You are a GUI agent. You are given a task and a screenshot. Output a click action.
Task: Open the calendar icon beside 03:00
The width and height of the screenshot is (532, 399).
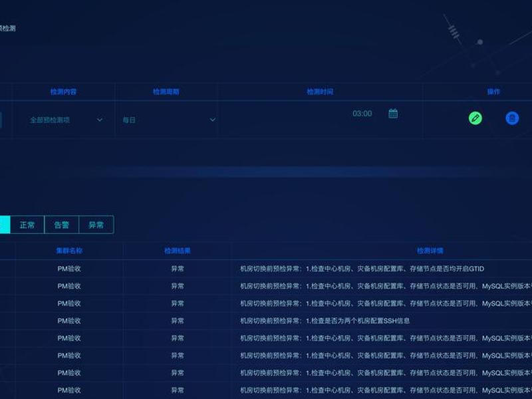click(393, 113)
